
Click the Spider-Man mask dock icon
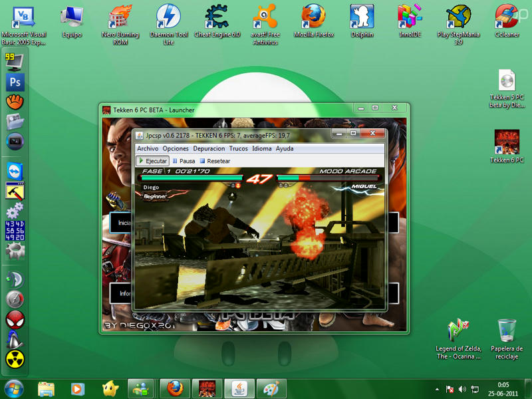(x=15, y=319)
